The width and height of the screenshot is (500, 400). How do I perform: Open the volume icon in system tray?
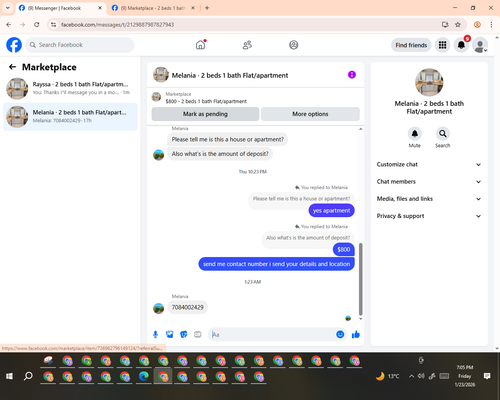(421, 376)
